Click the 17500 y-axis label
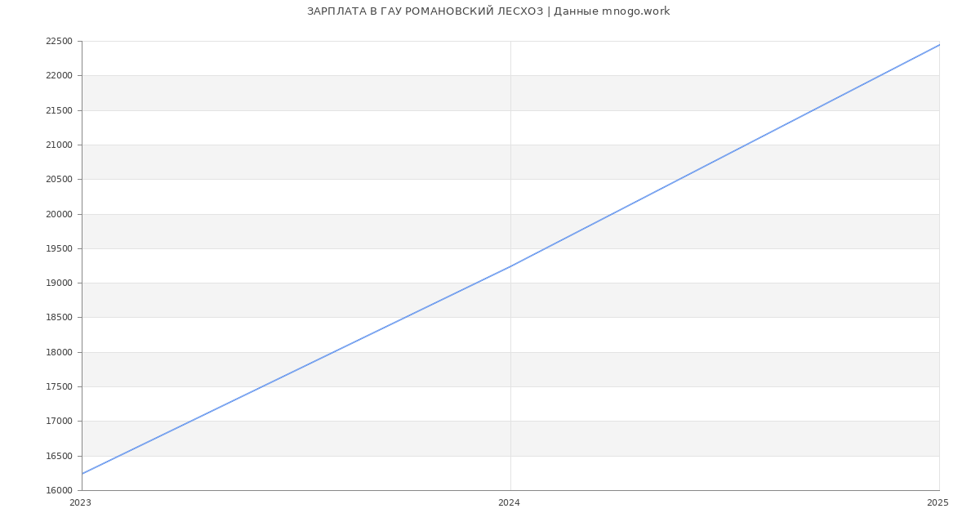 tap(59, 387)
